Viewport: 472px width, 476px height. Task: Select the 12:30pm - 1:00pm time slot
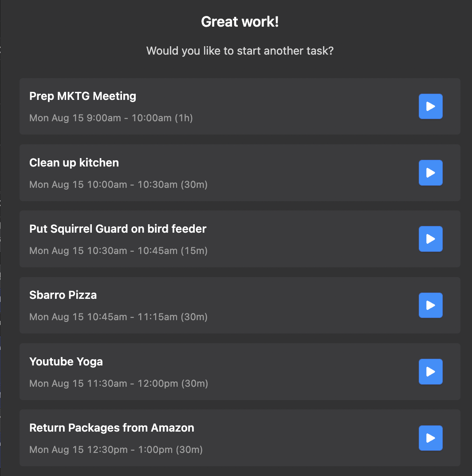(116, 449)
